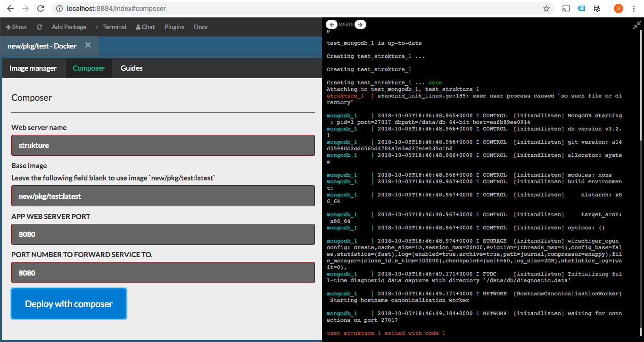Focus the Web server name field
The width and height of the screenshot is (644, 342).
[x=163, y=145]
